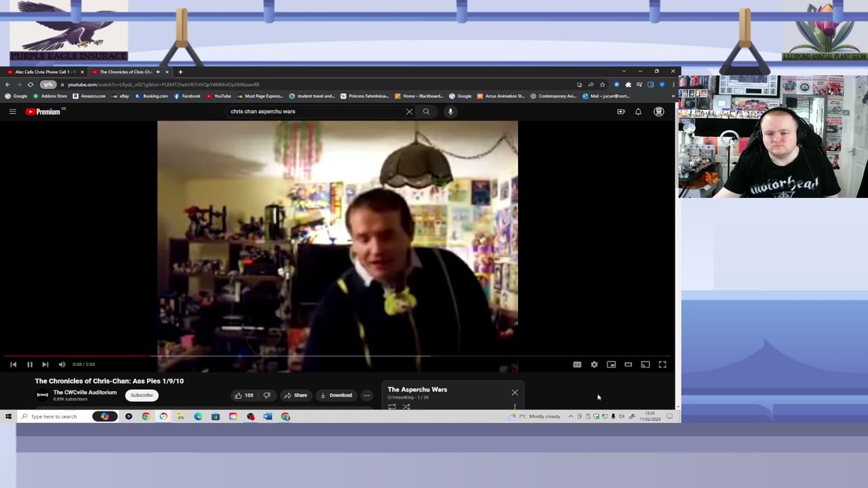
Task: Enter full screen mode
Action: 663,365
